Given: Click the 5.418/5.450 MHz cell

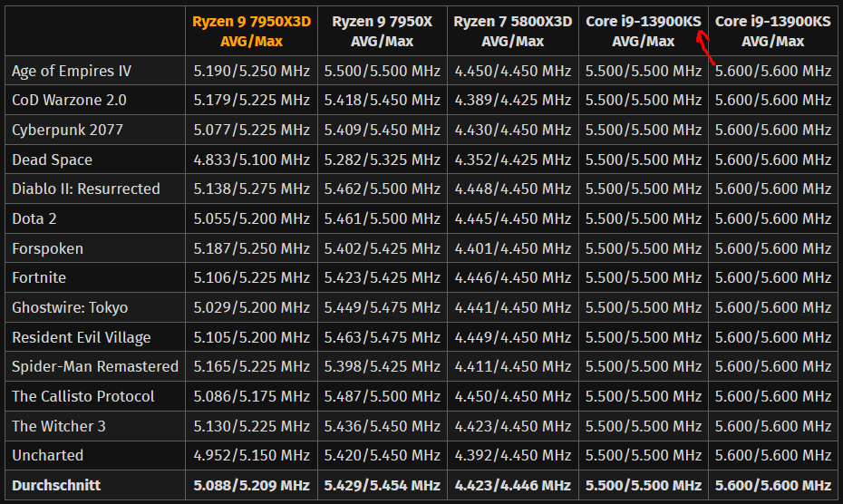Looking at the screenshot, I should pos(383,100).
